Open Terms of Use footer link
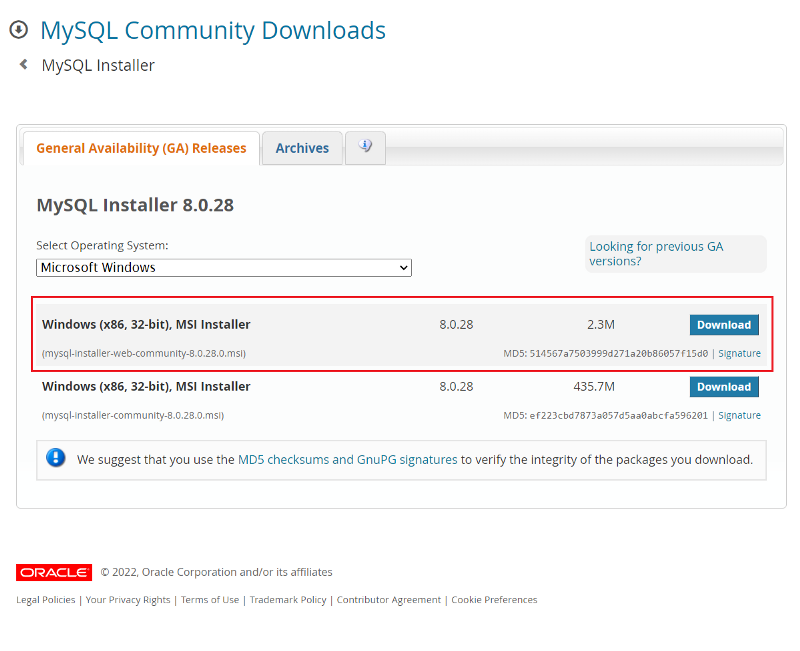The image size is (800, 651). click(210, 599)
